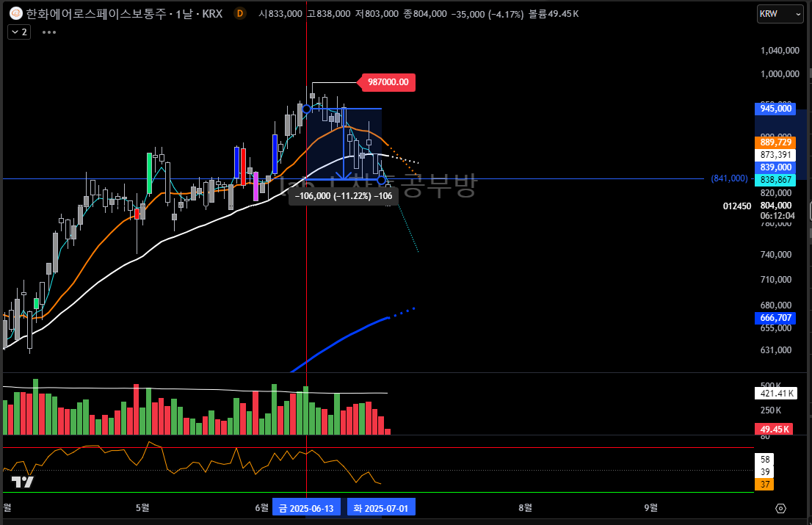
Task: Click the 2025-06-13 date marker
Action: tap(307, 508)
